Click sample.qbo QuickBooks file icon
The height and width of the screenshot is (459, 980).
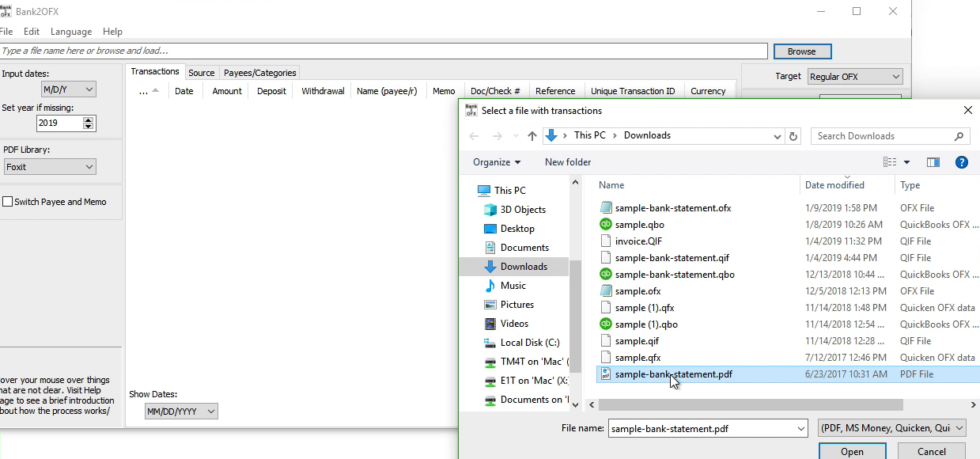pos(606,225)
